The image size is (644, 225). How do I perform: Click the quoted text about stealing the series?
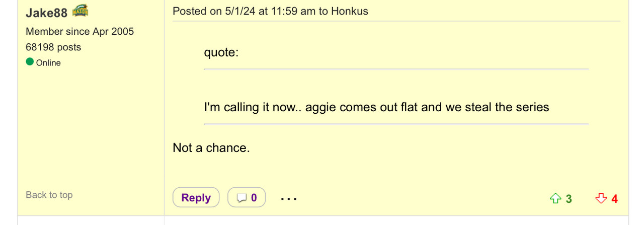click(x=376, y=107)
